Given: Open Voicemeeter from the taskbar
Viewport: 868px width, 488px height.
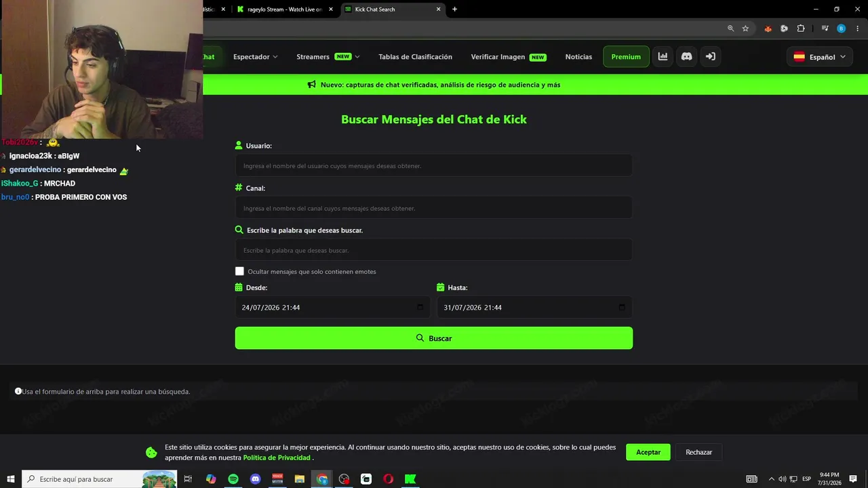Looking at the screenshot, I should coord(277,479).
